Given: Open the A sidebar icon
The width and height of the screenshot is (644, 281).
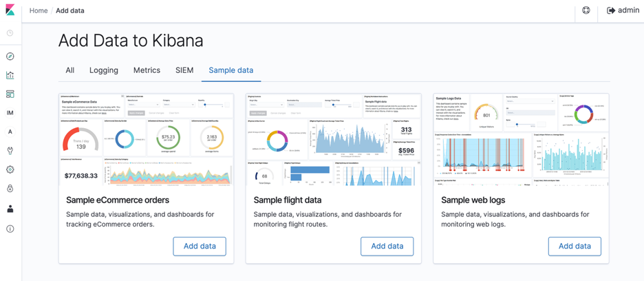Looking at the screenshot, I should 10,132.
